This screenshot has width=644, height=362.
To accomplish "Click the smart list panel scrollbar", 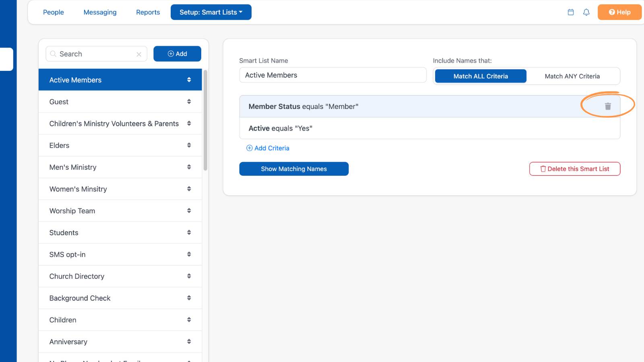I will 205,121.
